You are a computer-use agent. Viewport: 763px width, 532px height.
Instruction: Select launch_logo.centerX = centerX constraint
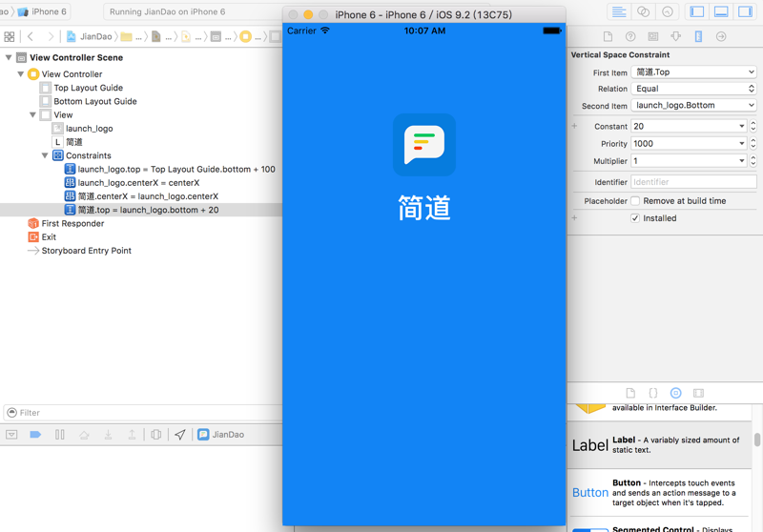133,183
